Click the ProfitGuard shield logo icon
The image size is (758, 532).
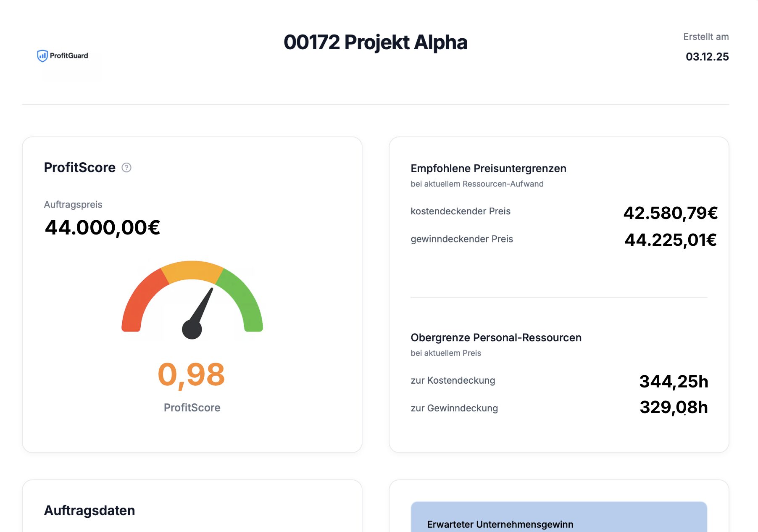[42, 55]
